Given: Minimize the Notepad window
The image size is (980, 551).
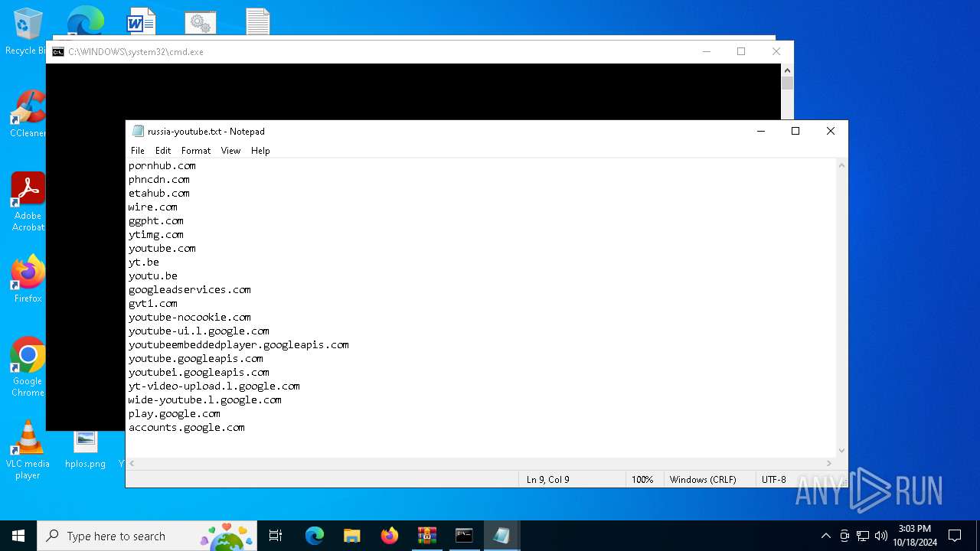Looking at the screenshot, I should [761, 131].
